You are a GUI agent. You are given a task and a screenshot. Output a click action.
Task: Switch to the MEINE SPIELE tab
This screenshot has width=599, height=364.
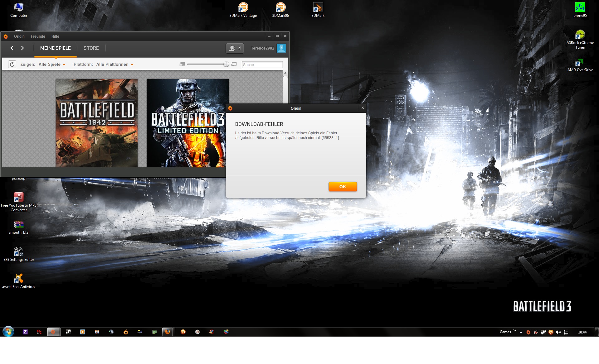click(x=56, y=48)
